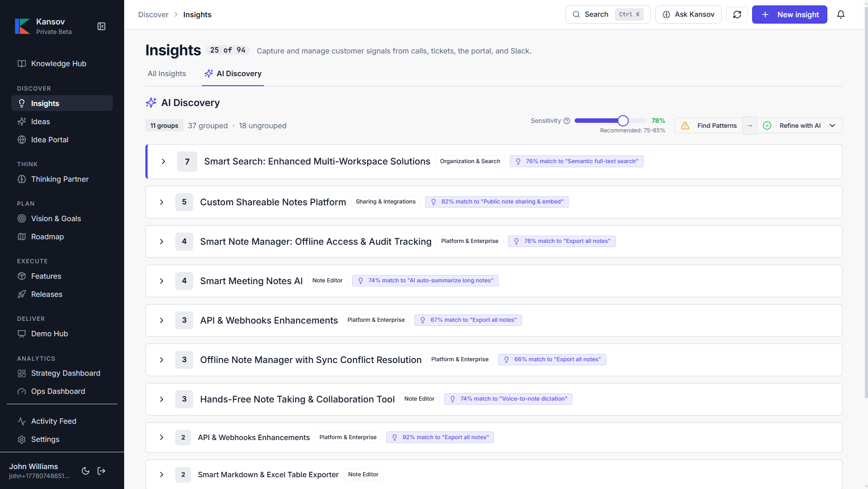Viewport: 868px width, 489px height.
Task: Click Find Patterns button
Action: [x=709, y=126]
